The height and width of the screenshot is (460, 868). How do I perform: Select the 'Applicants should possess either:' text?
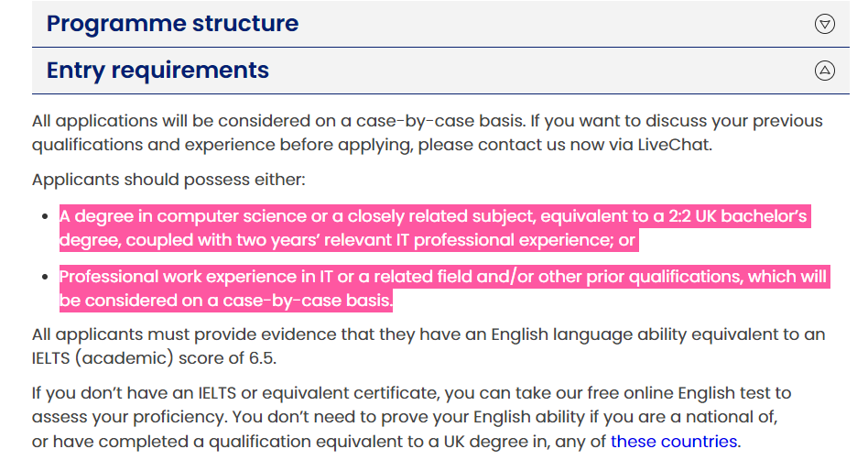168,180
